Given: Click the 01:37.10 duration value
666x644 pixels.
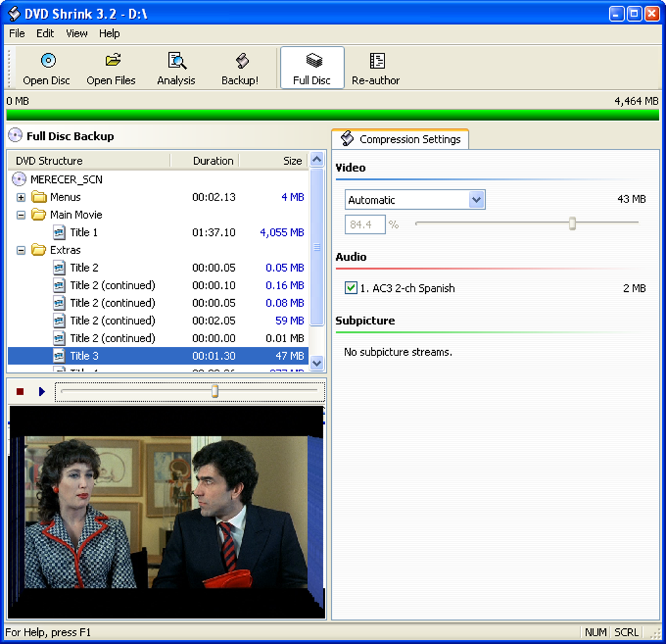Looking at the screenshot, I should (214, 233).
